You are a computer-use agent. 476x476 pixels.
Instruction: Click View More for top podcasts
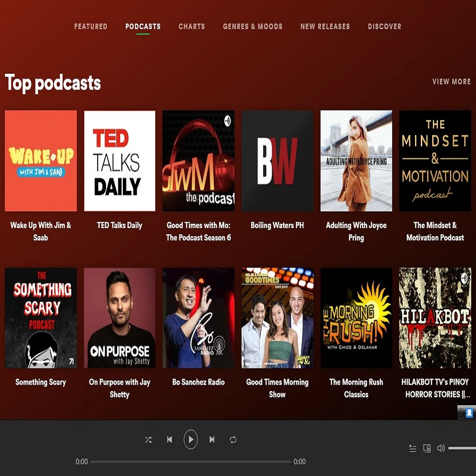point(452,81)
